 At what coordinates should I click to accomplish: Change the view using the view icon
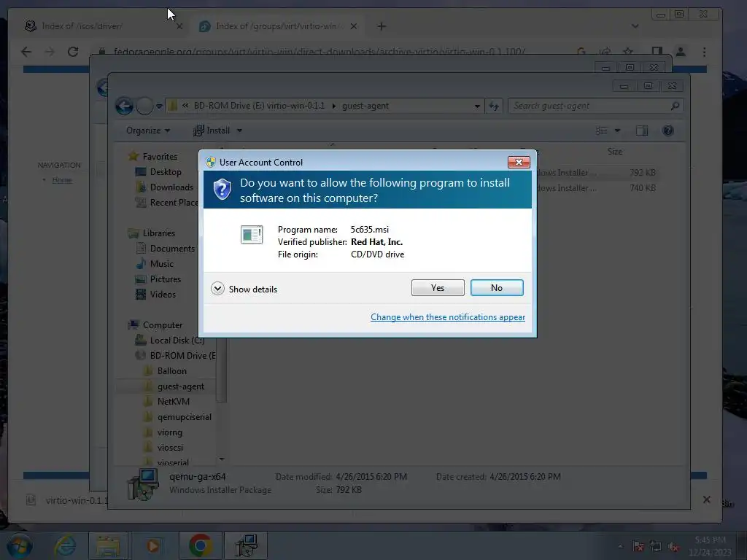[x=602, y=131]
